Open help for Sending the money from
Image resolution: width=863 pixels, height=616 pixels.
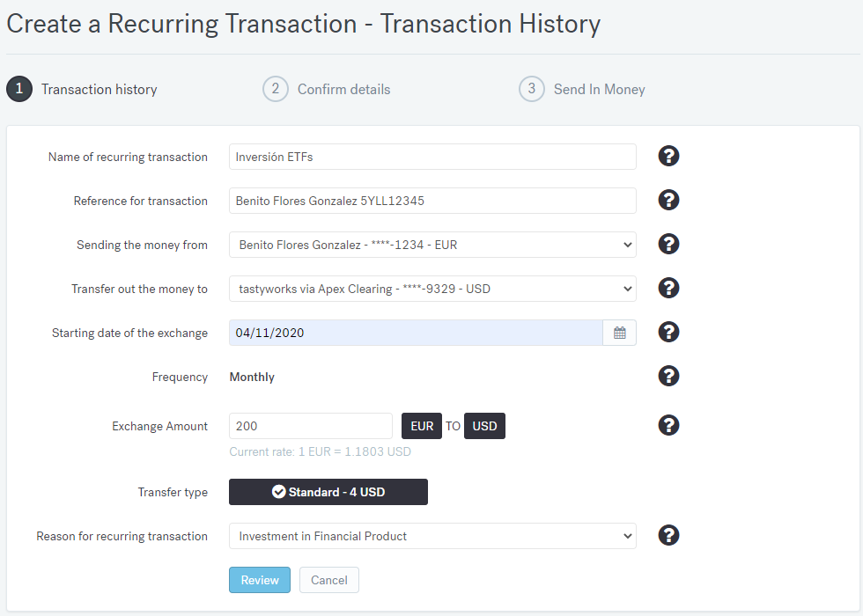point(668,245)
